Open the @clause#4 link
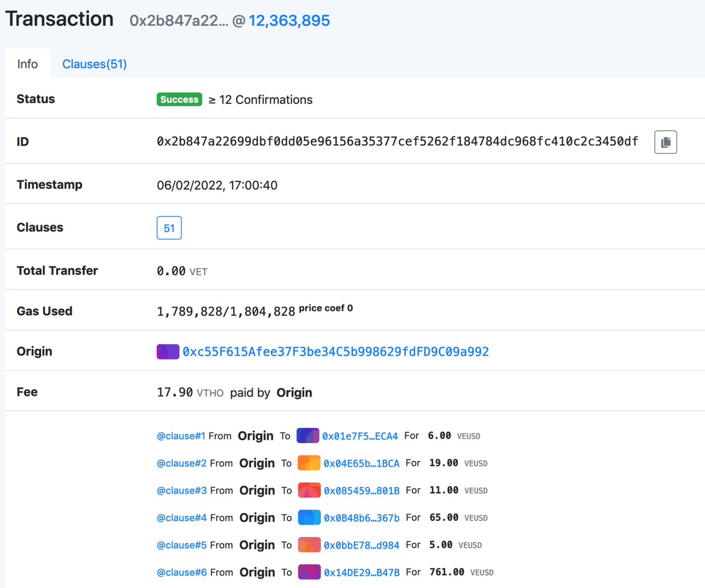The width and height of the screenshot is (705, 588). click(x=182, y=518)
